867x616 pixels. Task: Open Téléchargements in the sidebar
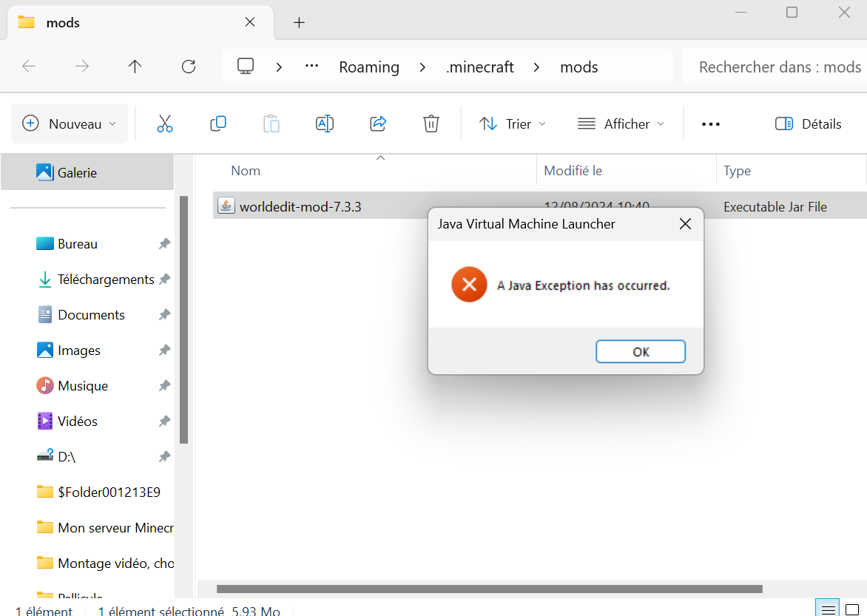pos(106,280)
